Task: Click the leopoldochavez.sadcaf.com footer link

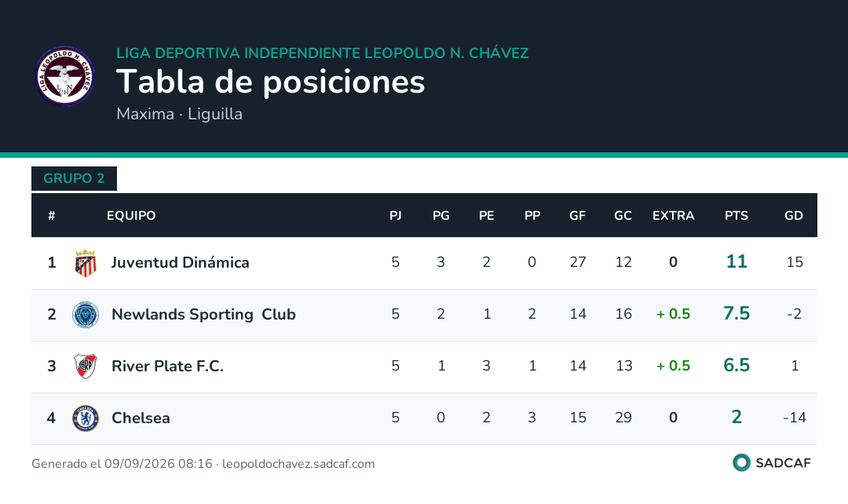Action: coord(298,464)
